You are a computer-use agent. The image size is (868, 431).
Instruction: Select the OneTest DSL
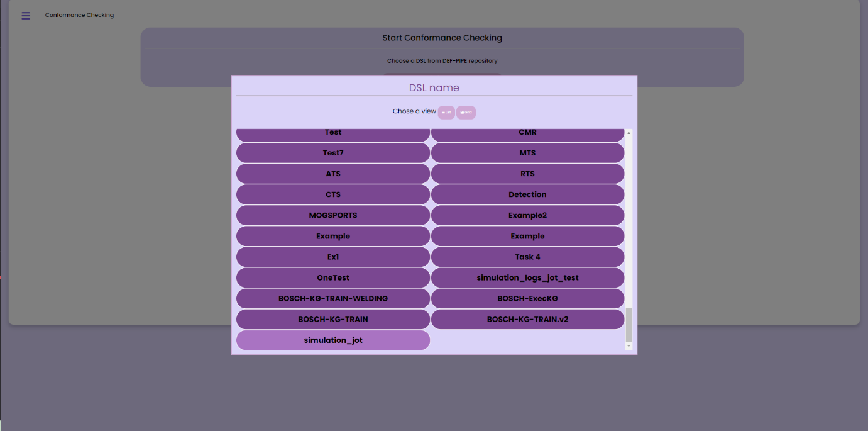[x=333, y=277]
